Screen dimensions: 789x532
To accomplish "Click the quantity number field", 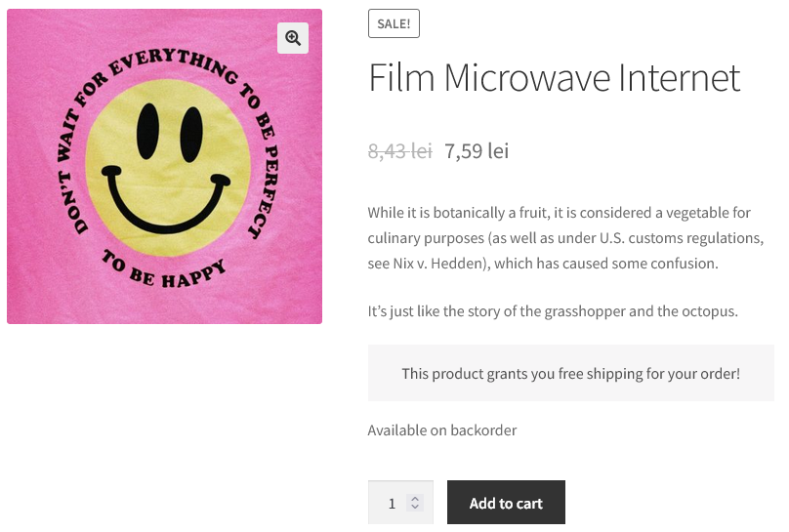I will click(x=392, y=504).
